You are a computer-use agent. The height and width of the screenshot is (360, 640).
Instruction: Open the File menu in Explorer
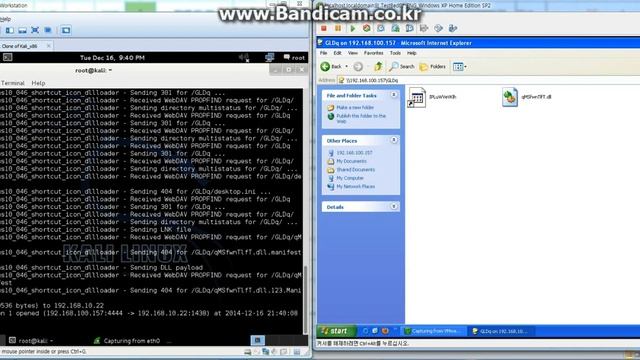point(324,53)
